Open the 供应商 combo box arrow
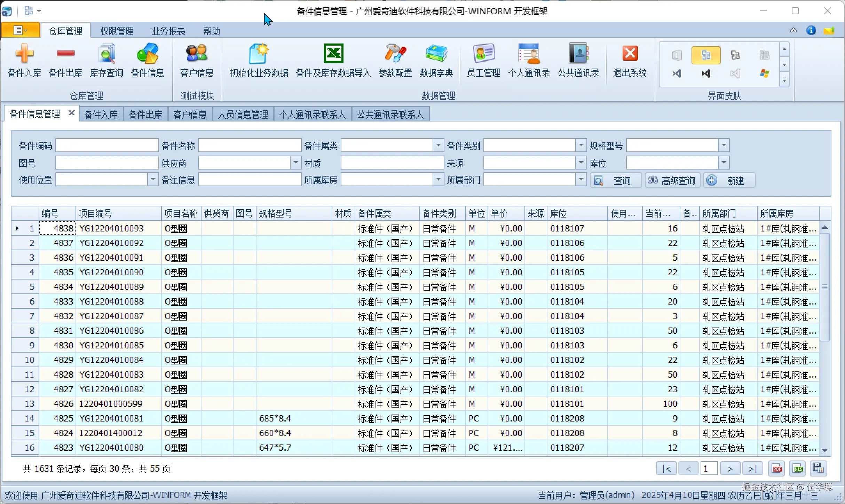Viewport: 845px width, 504px height. click(x=295, y=163)
